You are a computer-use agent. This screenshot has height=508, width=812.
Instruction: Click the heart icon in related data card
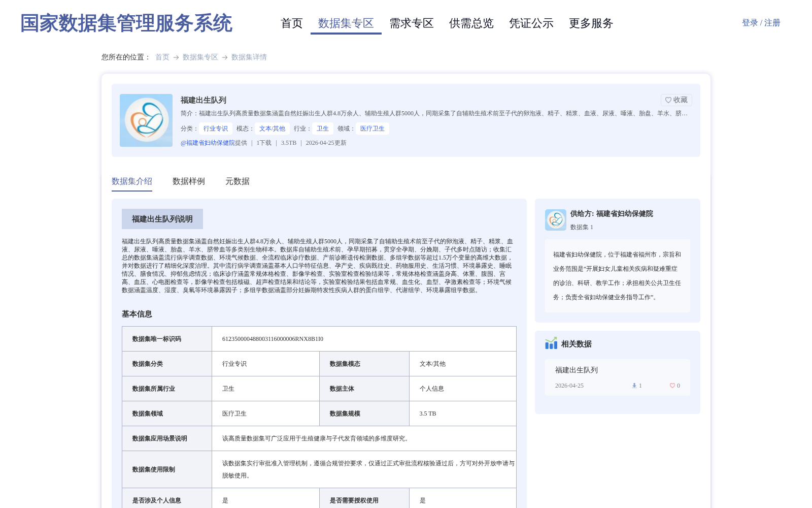(x=672, y=386)
